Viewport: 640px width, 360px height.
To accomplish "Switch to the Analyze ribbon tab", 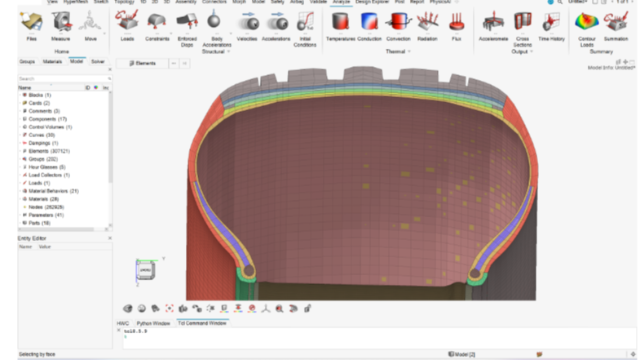I will point(341,2).
